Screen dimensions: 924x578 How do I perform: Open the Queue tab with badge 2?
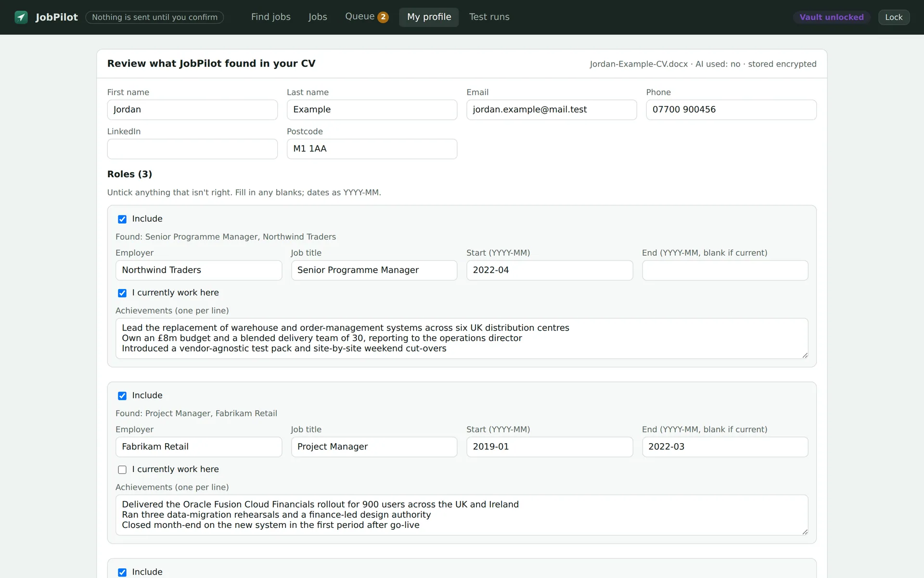click(366, 17)
